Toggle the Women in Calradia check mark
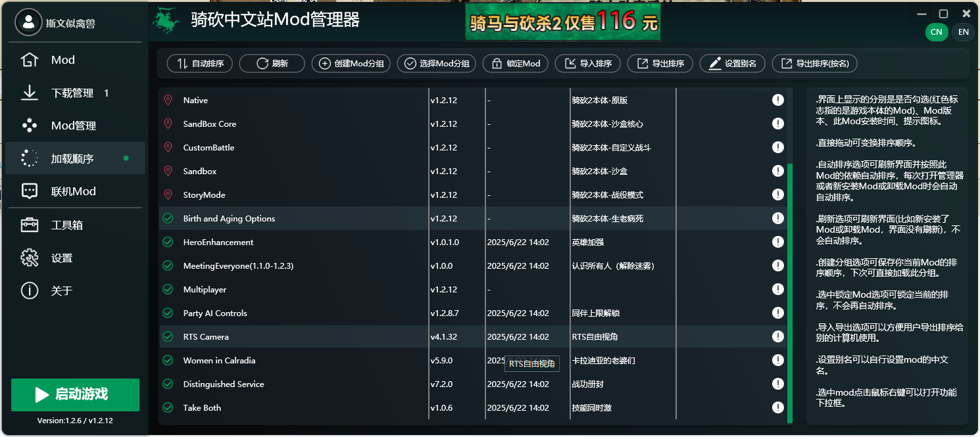The height and width of the screenshot is (437, 980). coord(168,360)
